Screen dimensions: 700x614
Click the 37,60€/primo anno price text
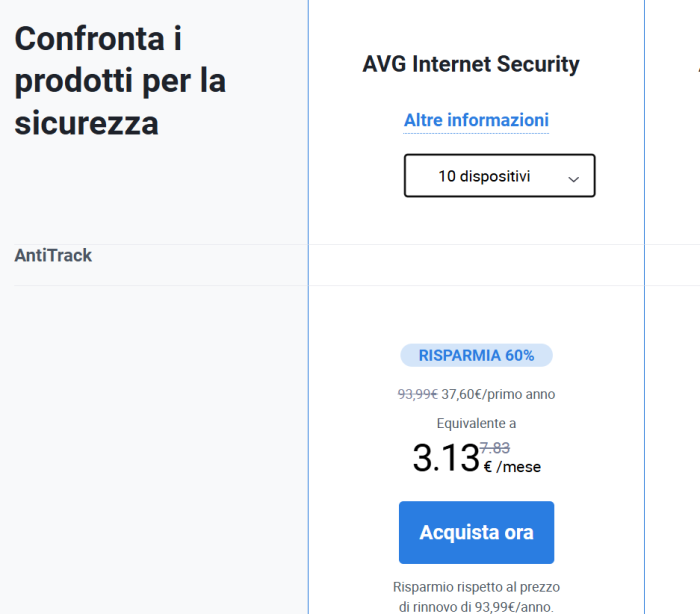click(498, 394)
